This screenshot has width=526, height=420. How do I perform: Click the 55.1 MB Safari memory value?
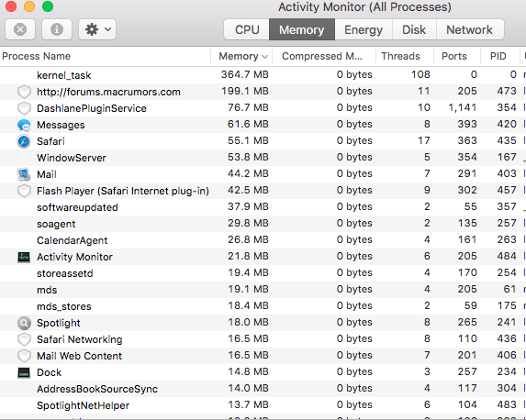point(248,140)
